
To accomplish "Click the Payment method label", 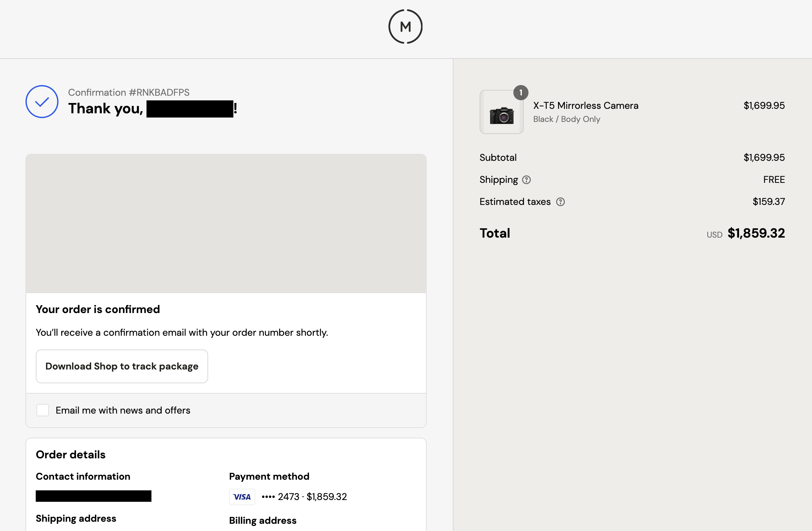I will pos(269,476).
